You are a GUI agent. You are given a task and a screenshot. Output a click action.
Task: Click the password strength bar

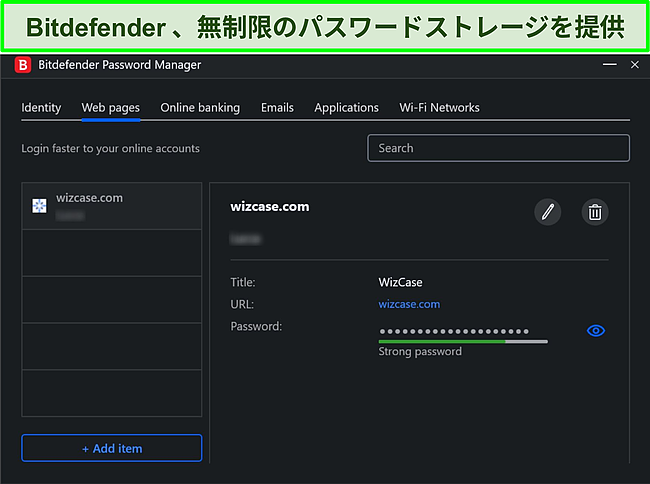pos(463,341)
